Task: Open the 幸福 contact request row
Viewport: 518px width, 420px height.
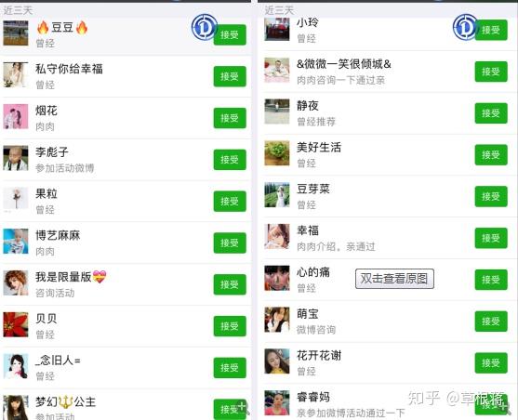Action: [388, 238]
